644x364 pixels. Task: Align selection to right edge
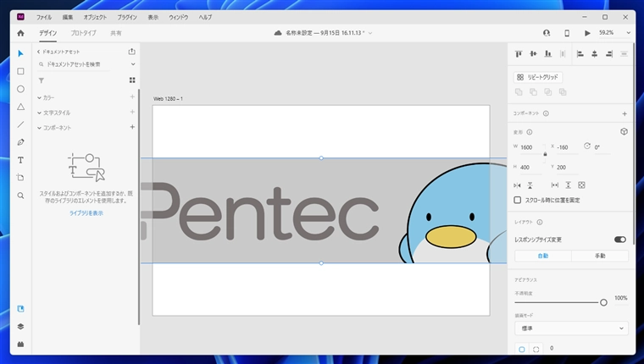tap(609, 54)
